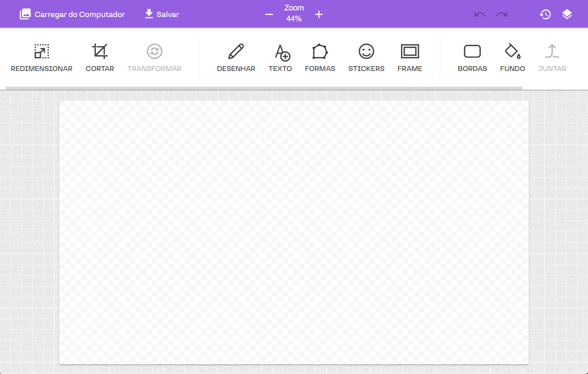
Task: Undo the last action
Action: (x=480, y=14)
